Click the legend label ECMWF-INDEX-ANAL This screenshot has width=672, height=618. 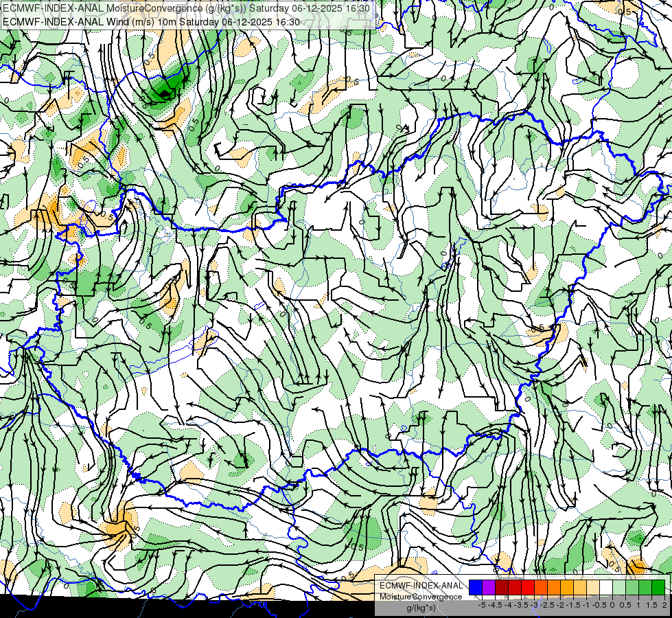pyautogui.click(x=421, y=586)
